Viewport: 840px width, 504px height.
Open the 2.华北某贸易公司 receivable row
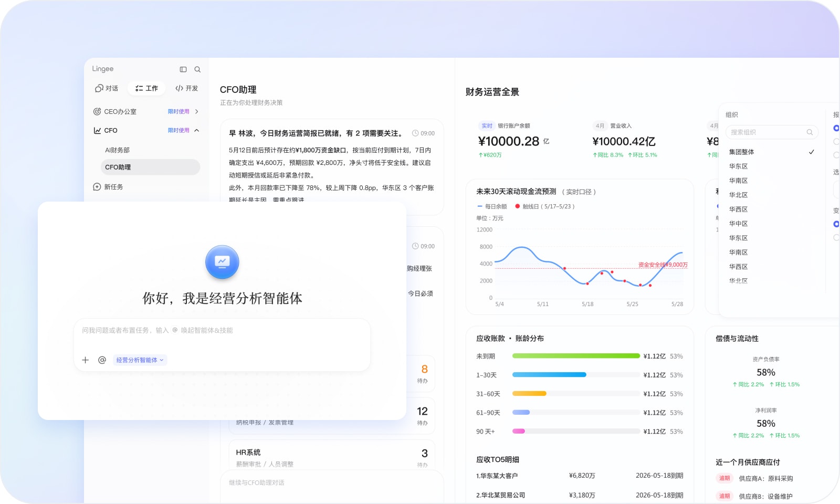(580, 495)
